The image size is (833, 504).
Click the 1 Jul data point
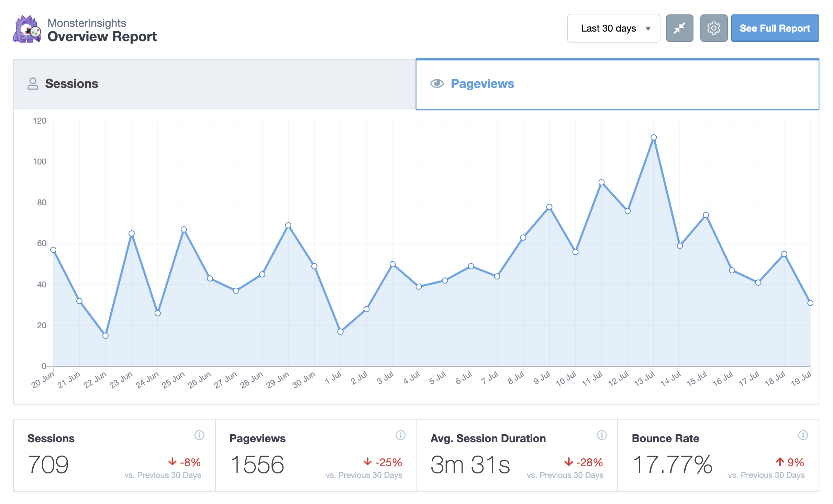click(x=341, y=332)
